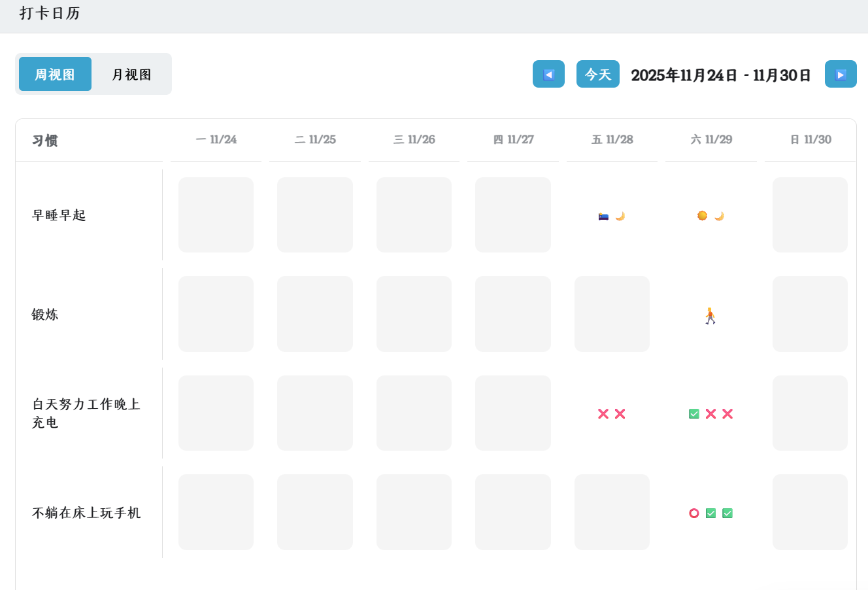Click the first red X on Friday 11/28
Screen dimensions: 868x590
pyautogui.click(x=603, y=413)
